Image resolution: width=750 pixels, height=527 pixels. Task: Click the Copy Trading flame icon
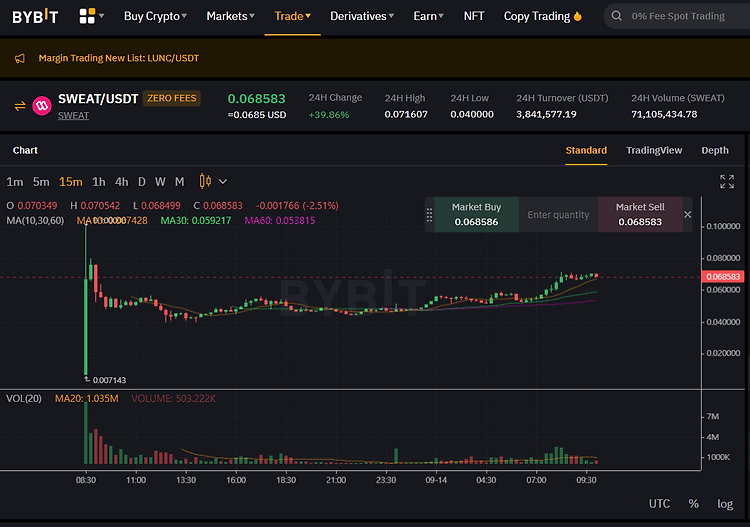(577, 16)
